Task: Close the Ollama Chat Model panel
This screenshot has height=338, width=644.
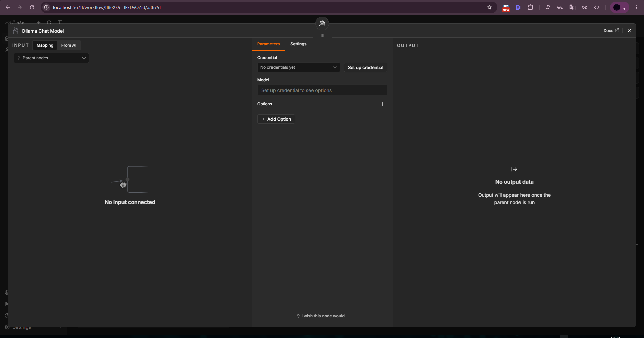Action: coord(629,31)
